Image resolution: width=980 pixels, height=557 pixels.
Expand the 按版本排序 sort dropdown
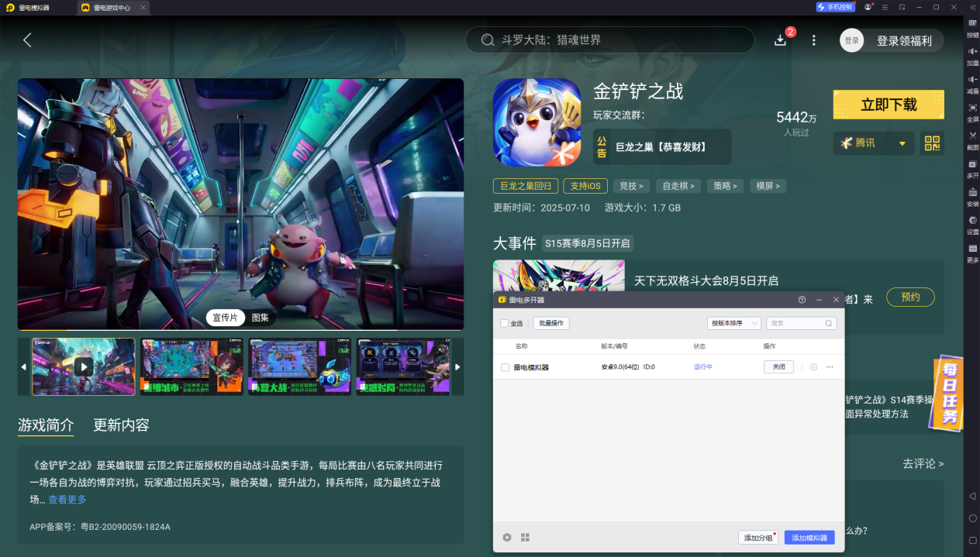click(x=733, y=323)
